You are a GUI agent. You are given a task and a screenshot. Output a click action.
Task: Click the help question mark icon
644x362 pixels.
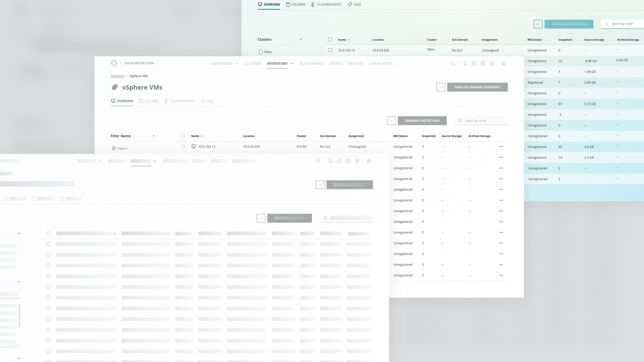coord(474,63)
